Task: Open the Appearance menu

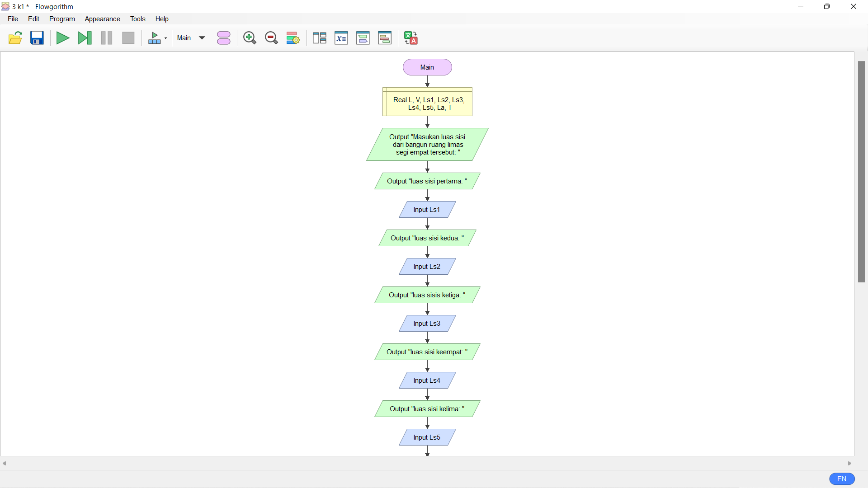Action: [102, 19]
